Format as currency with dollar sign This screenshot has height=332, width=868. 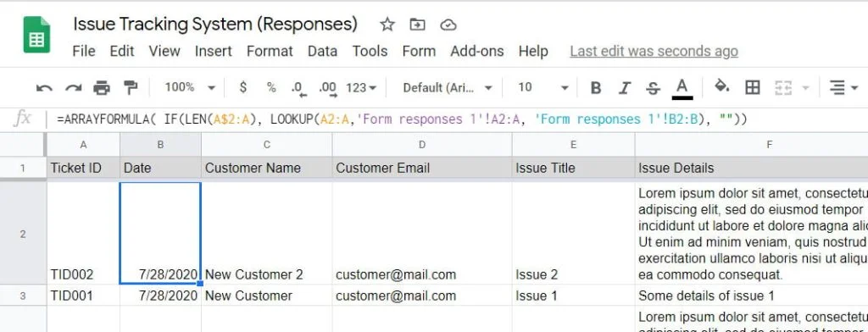[x=243, y=87]
